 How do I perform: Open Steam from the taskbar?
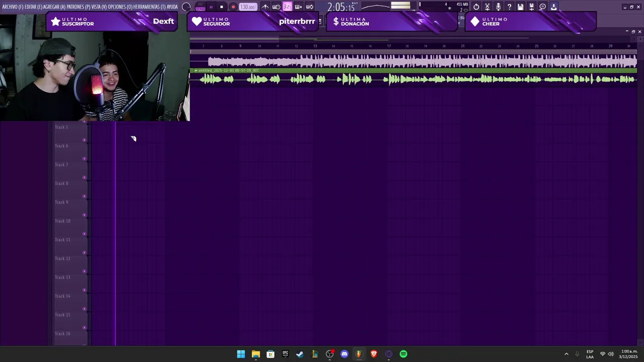click(x=300, y=354)
